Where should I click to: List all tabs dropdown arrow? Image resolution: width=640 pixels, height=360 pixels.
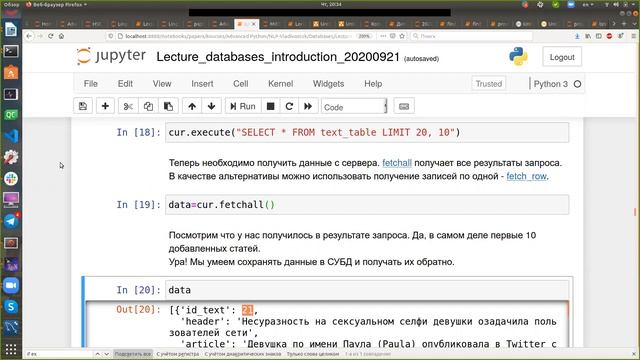coord(633,24)
